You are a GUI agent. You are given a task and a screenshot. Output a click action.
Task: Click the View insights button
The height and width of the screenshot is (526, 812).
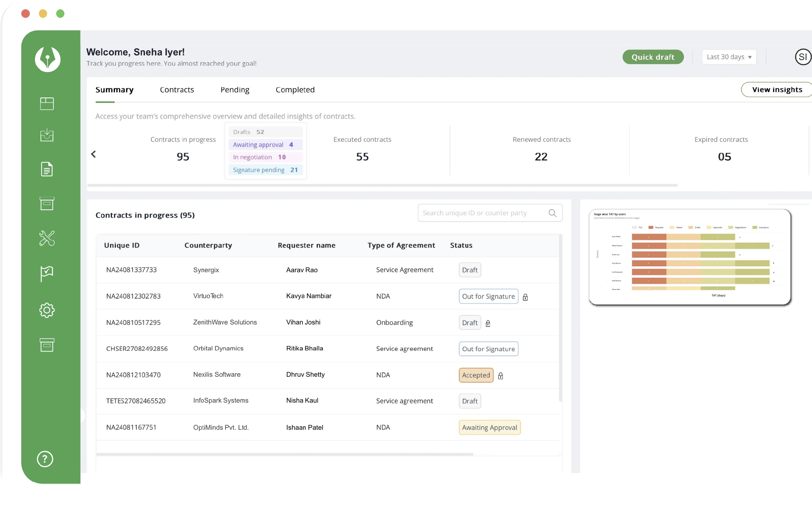(777, 90)
